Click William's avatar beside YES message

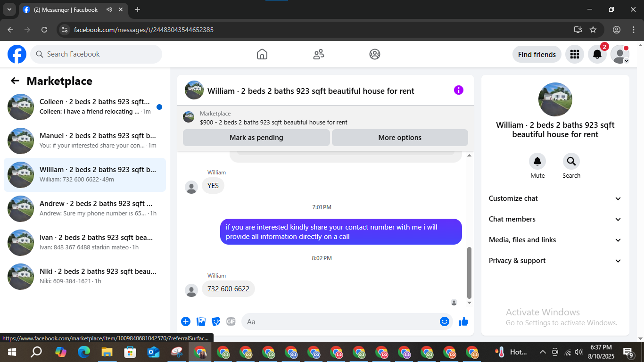point(191,187)
